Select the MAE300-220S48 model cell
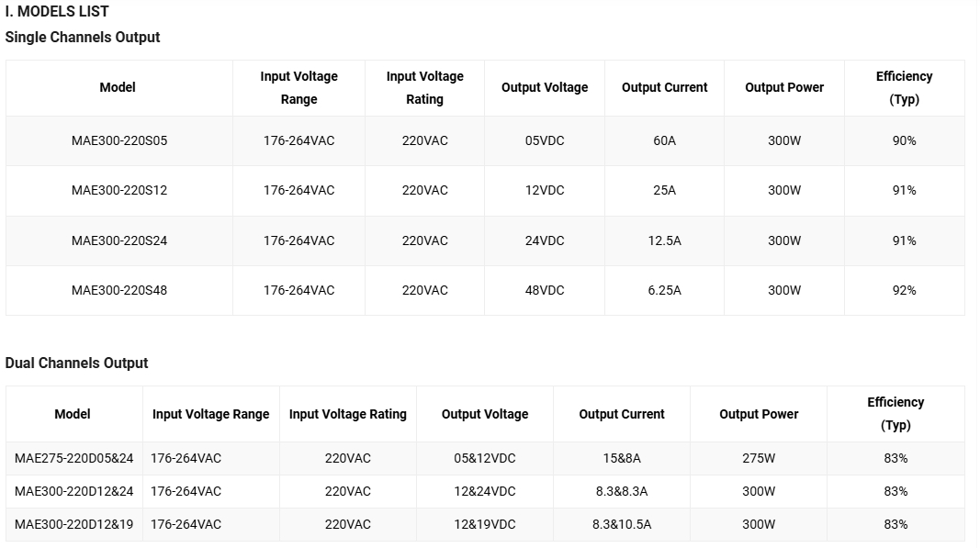The width and height of the screenshot is (980, 548). (x=118, y=291)
